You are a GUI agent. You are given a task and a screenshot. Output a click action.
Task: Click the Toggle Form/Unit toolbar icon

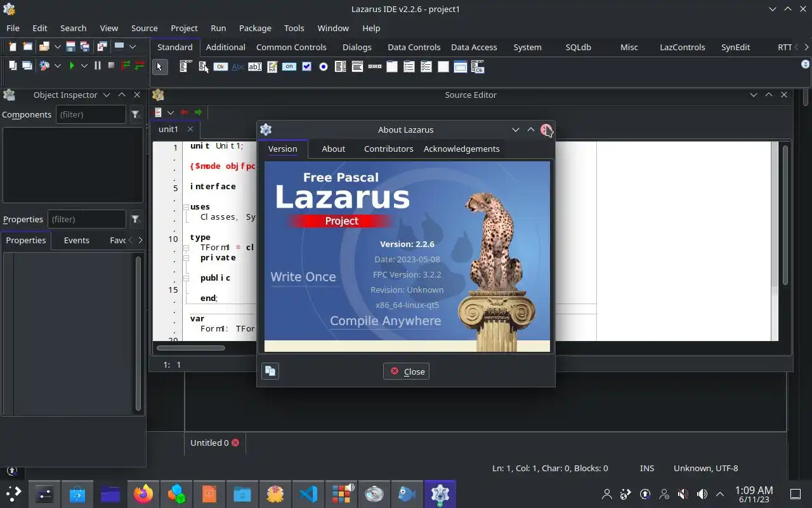click(x=101, y=46)
